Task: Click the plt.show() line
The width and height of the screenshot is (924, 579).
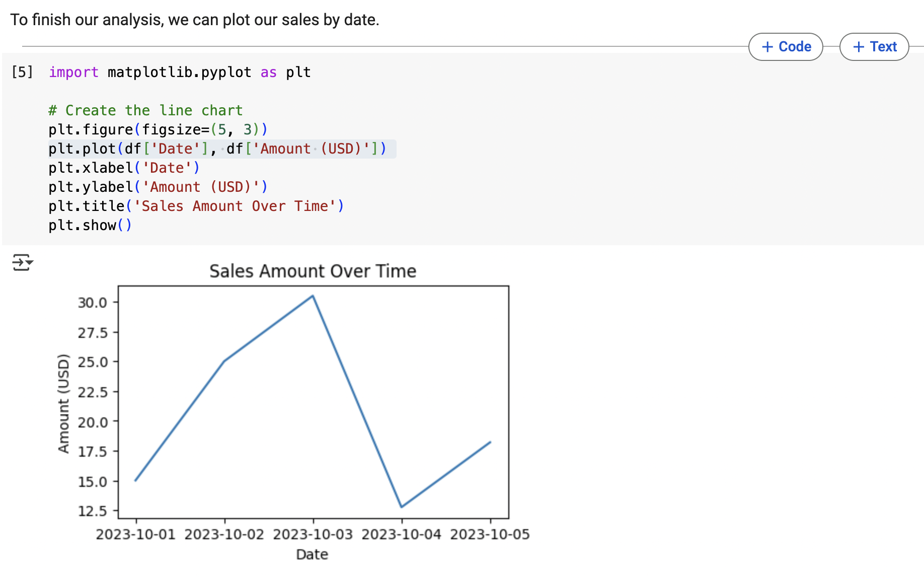Action: tap(90, 225)
